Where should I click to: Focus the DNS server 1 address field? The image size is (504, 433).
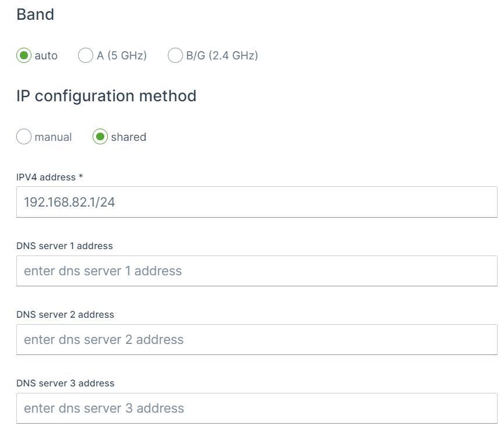tap(256, 271)
